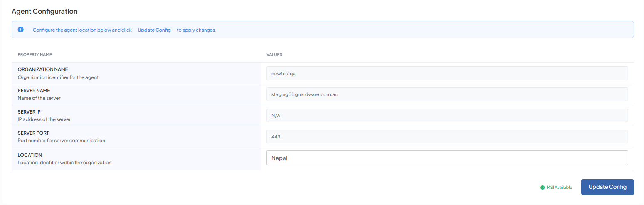Click the Agent Configuration heading
Image resolution: width=644 pixels, height=205 pixels.
point(44,11)
